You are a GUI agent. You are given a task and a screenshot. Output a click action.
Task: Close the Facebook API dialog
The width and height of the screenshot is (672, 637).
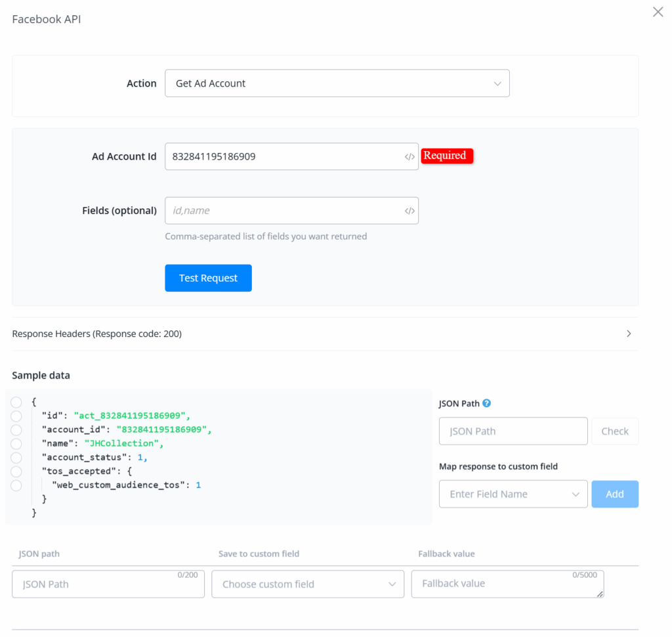tap(658, 12)
